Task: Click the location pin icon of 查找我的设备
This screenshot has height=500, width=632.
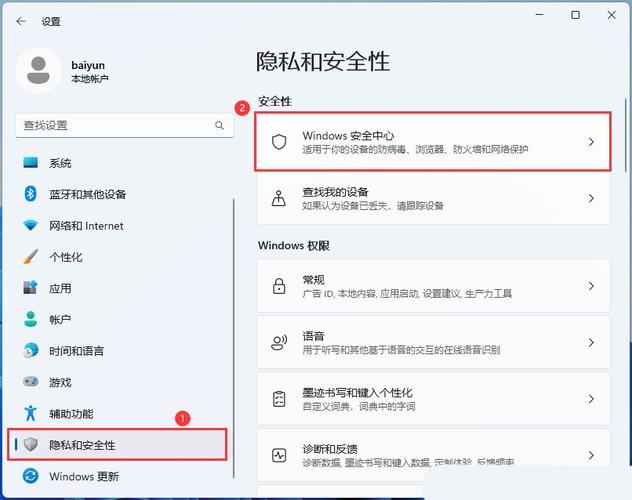Action: [x=279, y=198]
